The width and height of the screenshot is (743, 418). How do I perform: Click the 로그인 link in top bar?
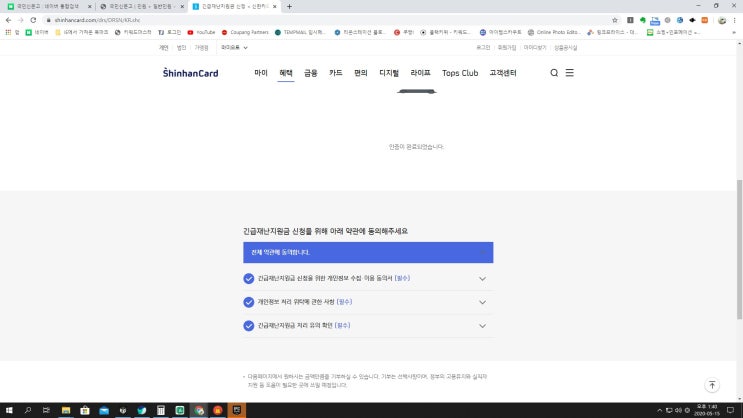(483, 47)
